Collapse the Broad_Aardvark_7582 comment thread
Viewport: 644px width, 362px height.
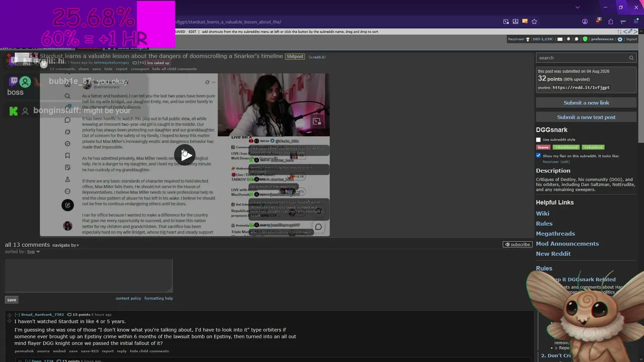[x=17, y=315]
